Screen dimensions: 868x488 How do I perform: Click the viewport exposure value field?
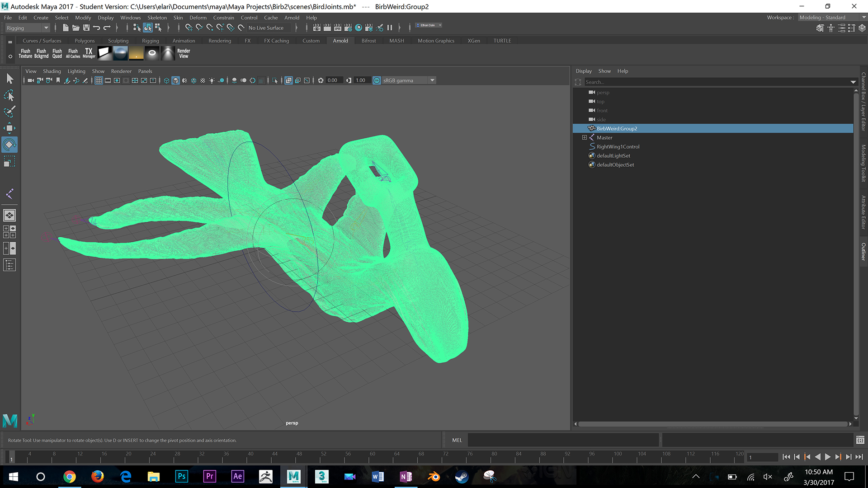coord(334,80)
